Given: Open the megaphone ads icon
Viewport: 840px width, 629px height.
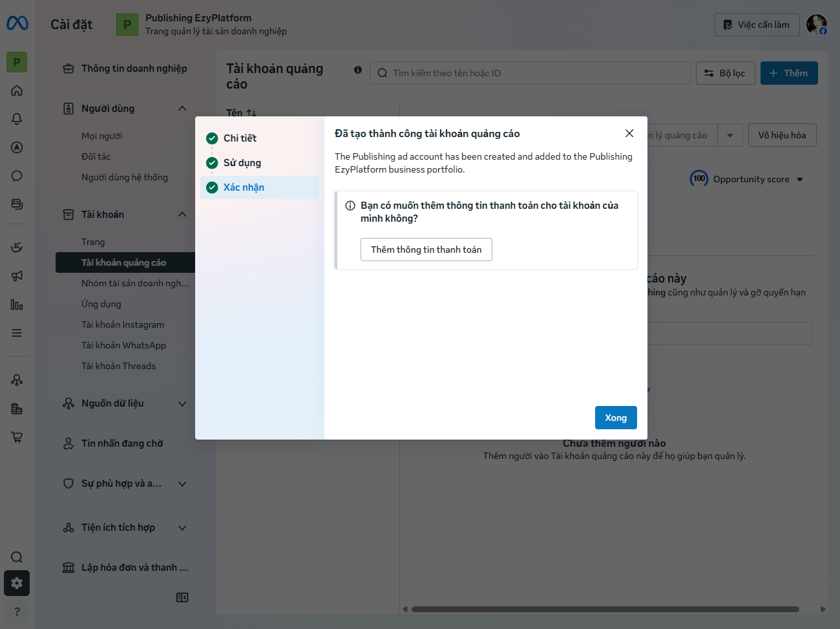Looking at the screenshot, I should point(17,276).
